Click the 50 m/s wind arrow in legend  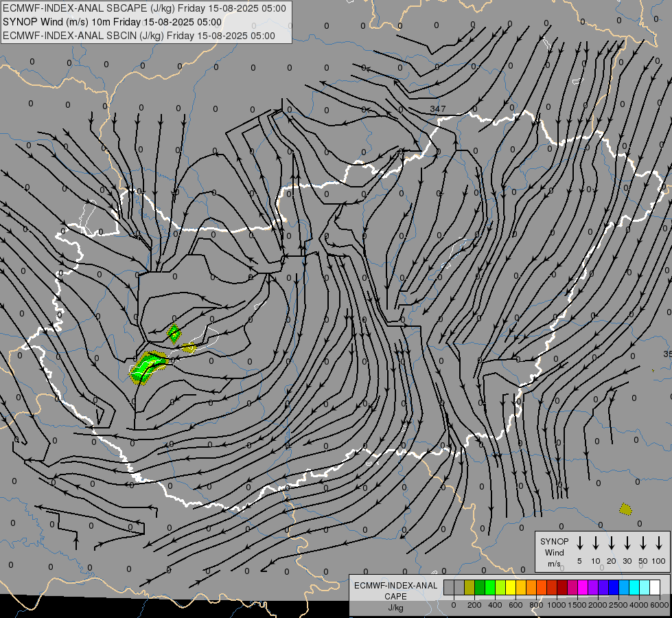tap(643, 542)
